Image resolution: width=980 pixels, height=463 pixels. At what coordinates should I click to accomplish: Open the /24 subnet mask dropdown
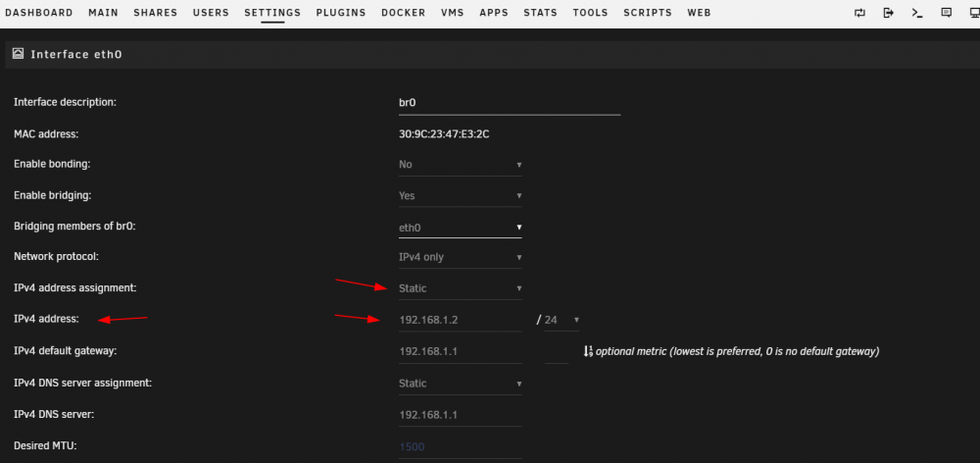click(x=562, y=320)
